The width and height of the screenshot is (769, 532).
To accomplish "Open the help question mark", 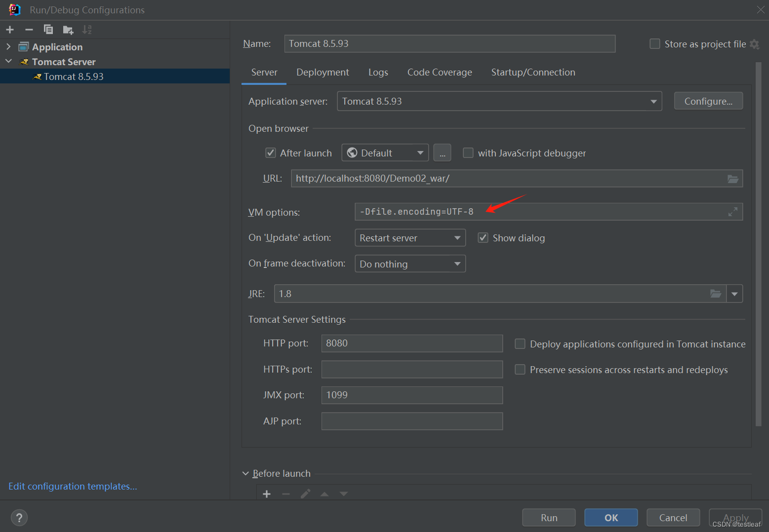I will click(19, 518).
